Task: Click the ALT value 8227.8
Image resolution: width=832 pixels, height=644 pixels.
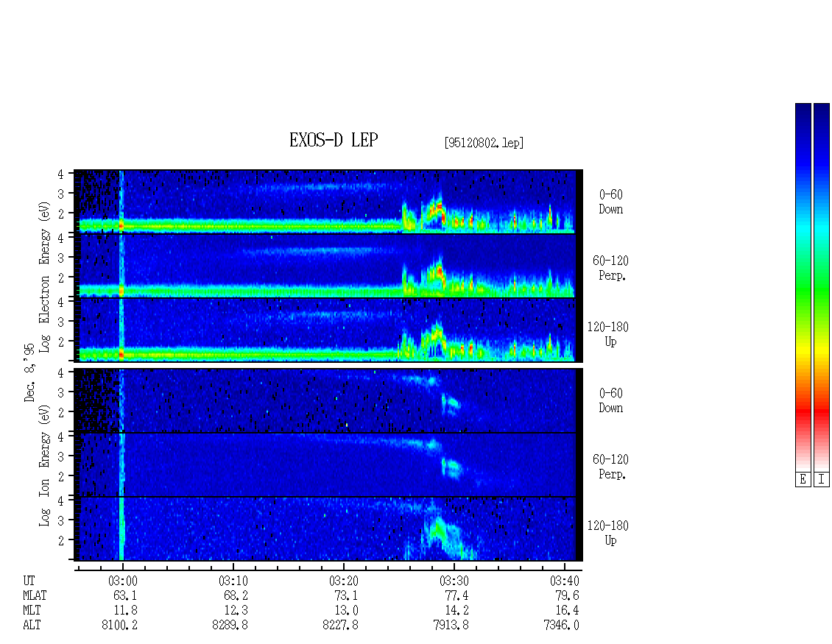Action: (340, 625)
